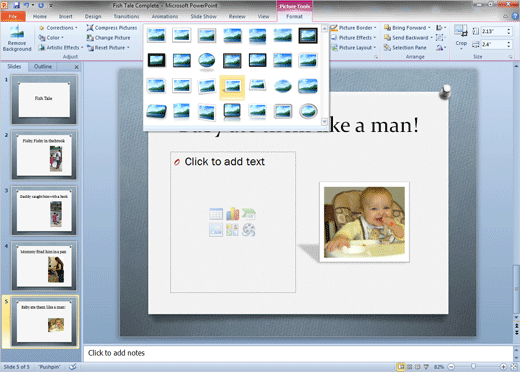Select slide 5 thumbnail
The image size is (520, 372).
pyautogui.click(x=44, y=322)
